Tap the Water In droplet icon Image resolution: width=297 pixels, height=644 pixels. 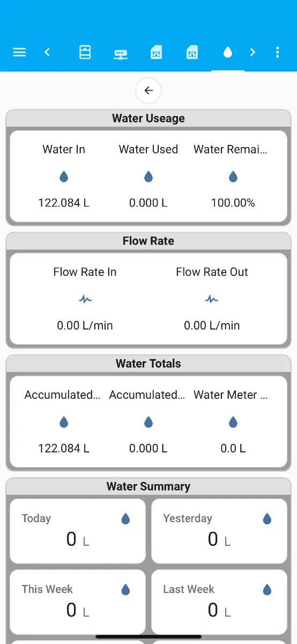click(64, 177)
